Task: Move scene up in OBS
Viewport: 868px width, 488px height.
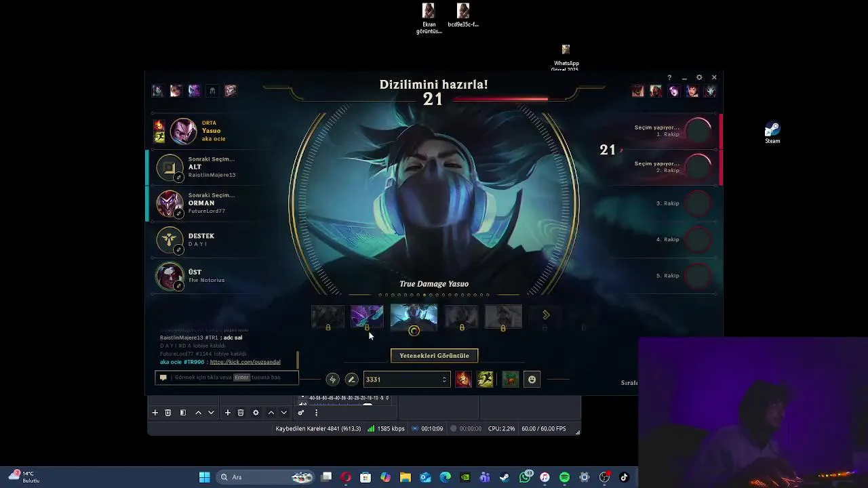Action: 198,412
